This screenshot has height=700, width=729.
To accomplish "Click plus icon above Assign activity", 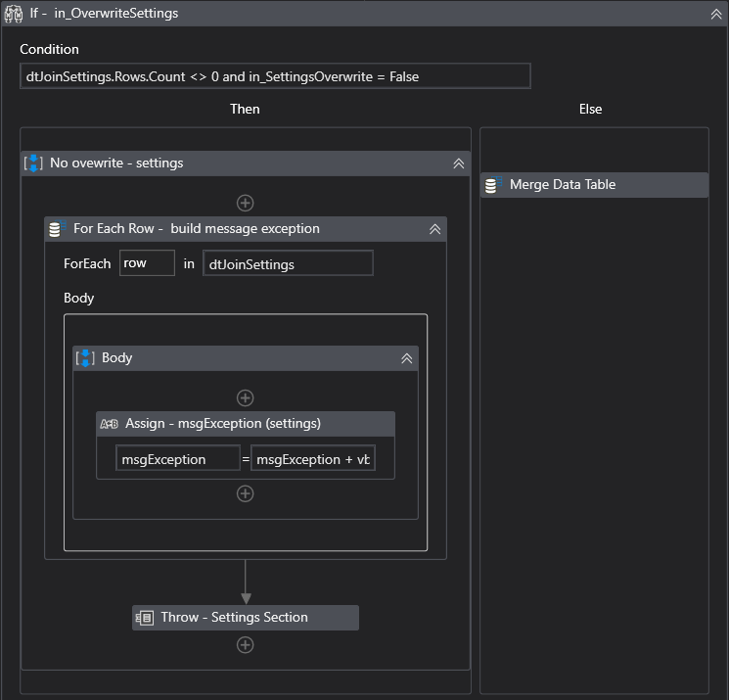I will click(246, 398).
